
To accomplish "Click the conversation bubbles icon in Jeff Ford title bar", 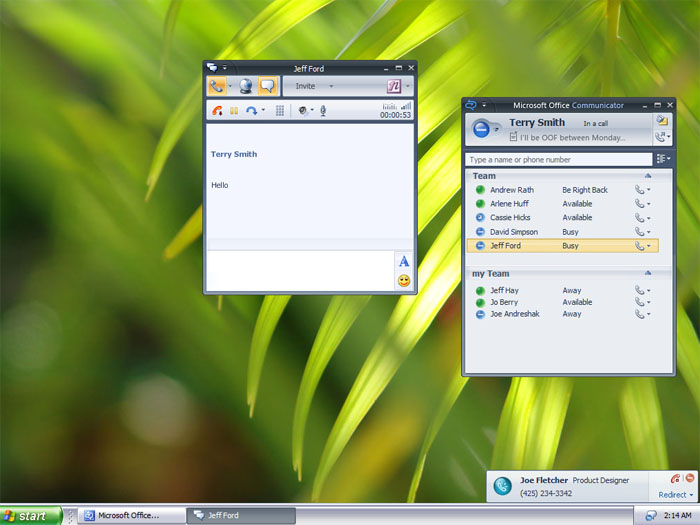I will [212, 68].
